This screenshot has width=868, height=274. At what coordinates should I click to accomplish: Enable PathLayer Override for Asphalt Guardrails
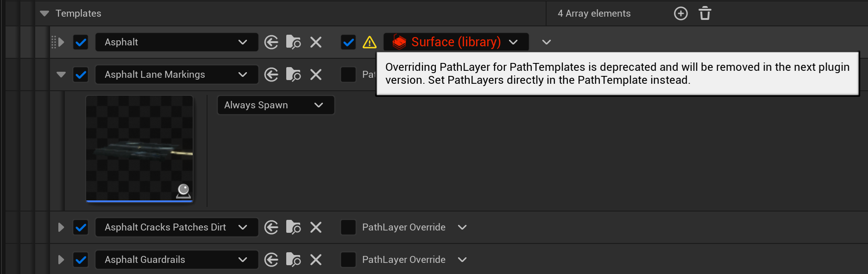[348, 260]
